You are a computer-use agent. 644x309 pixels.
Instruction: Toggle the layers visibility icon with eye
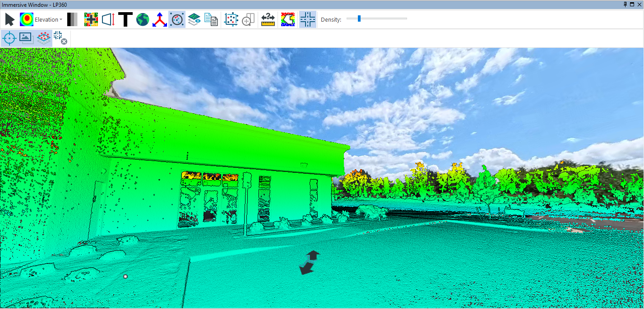[194, 19]
